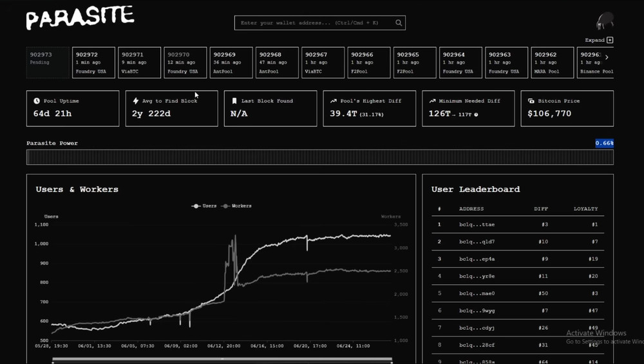Open block 902963 Foundry USA card

pyautogui.click(x=506, y=62)
